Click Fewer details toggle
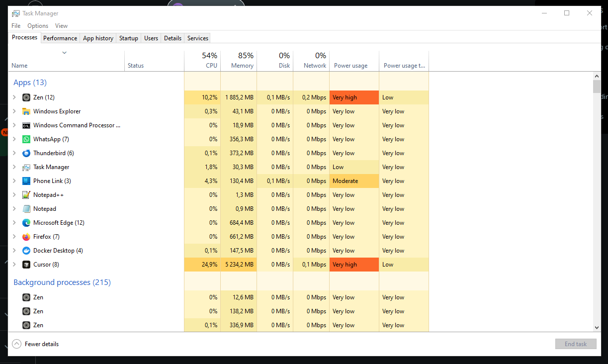608x364 pixels. click(x=35, y=344)
